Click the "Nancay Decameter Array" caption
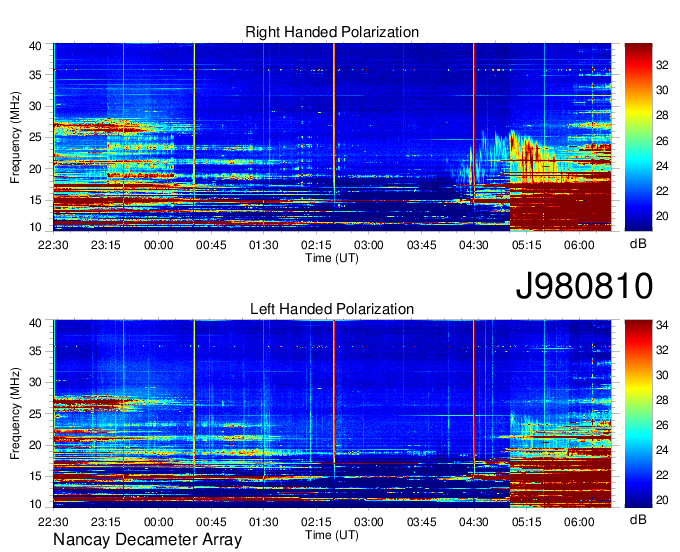680x552 pixels. [147, 540]
